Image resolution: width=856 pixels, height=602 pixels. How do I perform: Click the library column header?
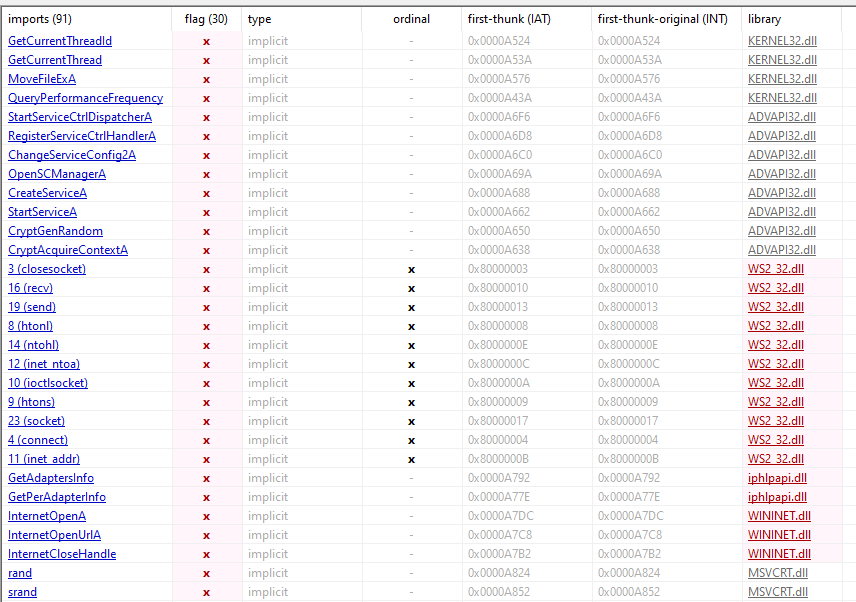[764, 19]
